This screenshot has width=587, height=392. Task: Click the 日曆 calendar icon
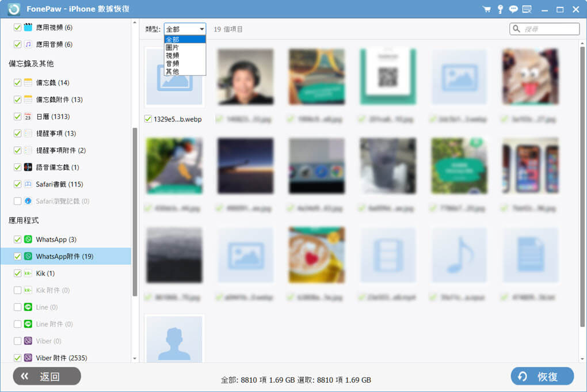(x=28, y=117)
